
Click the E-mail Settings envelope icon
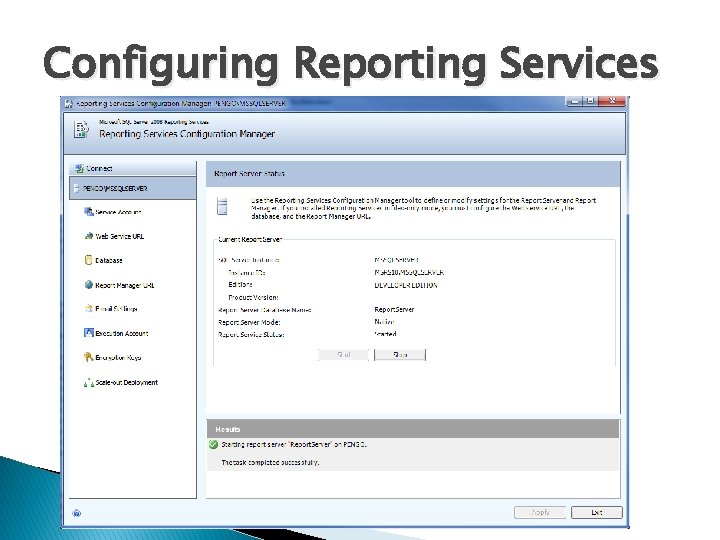[x=89, y=309]
